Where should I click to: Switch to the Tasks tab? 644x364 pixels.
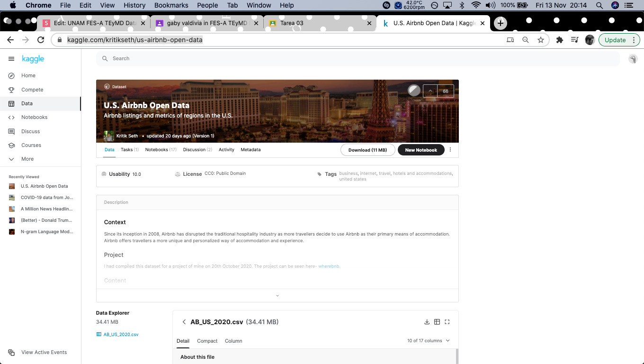click(x=130, y=150)
